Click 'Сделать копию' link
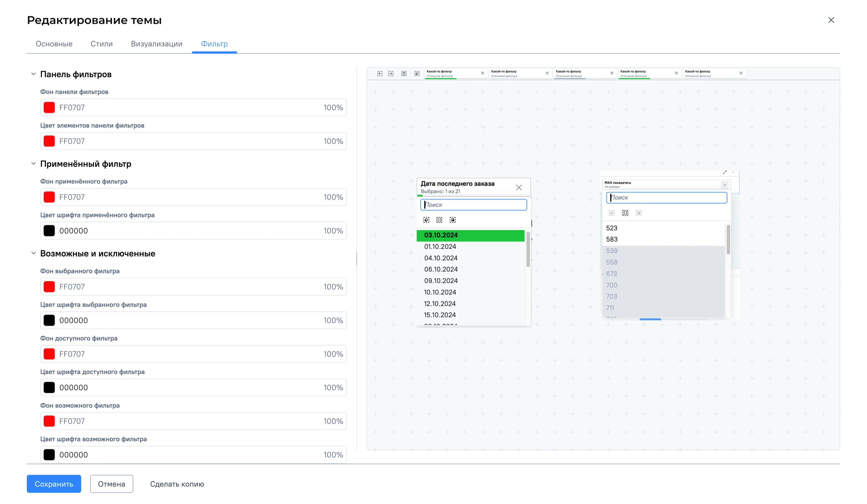The height and width of the screenshot is (504, 867). click(x=177, y=484)
